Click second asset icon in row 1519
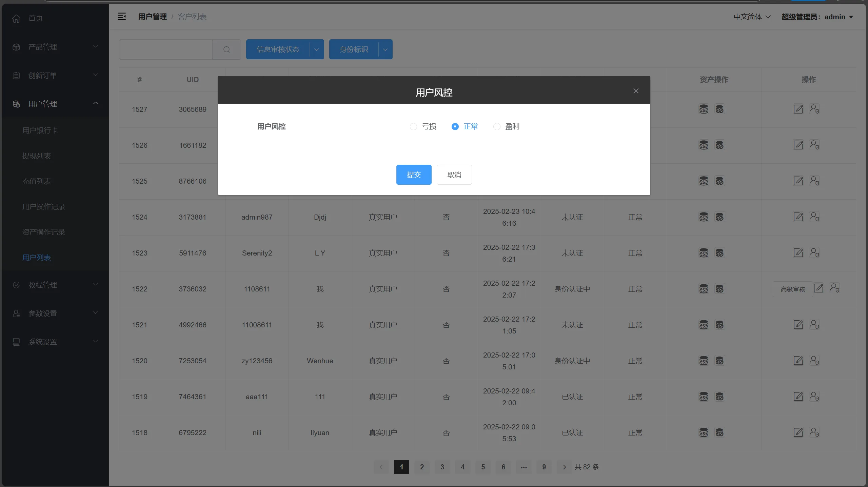 coord(719,397)
